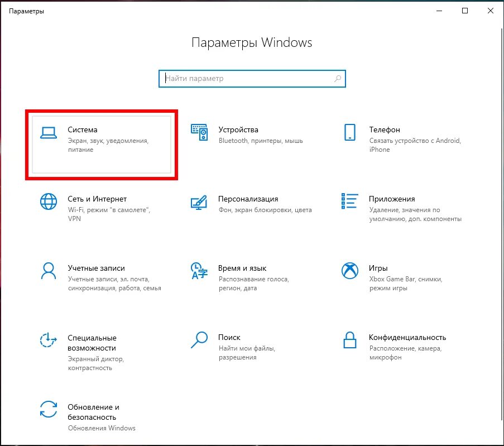Maximize the Параметры window
Viewport: 504px width, 446px height.
(x=465, y=11)
